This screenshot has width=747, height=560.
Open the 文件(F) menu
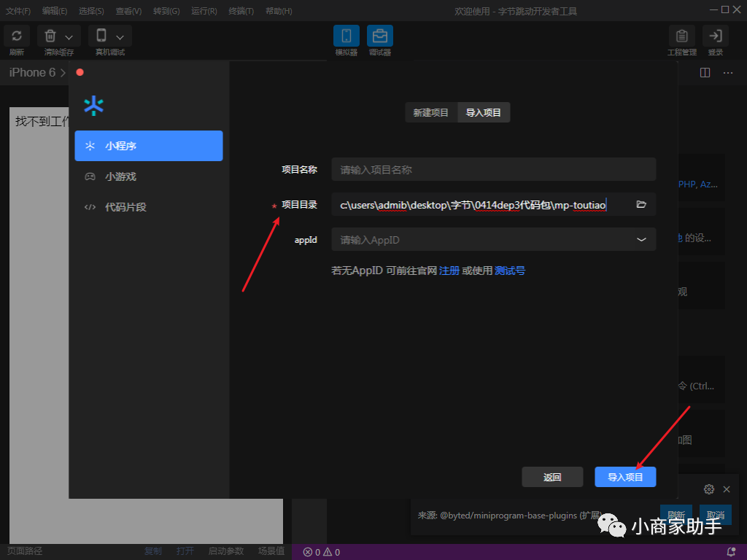click(x=18, y=10)
